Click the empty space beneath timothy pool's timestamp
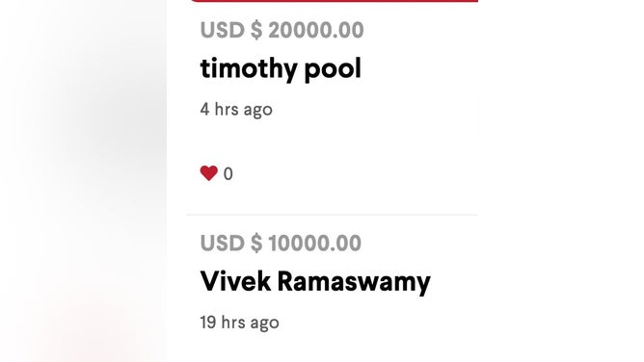The image size is (644, 362). click(x=333, y=142)
